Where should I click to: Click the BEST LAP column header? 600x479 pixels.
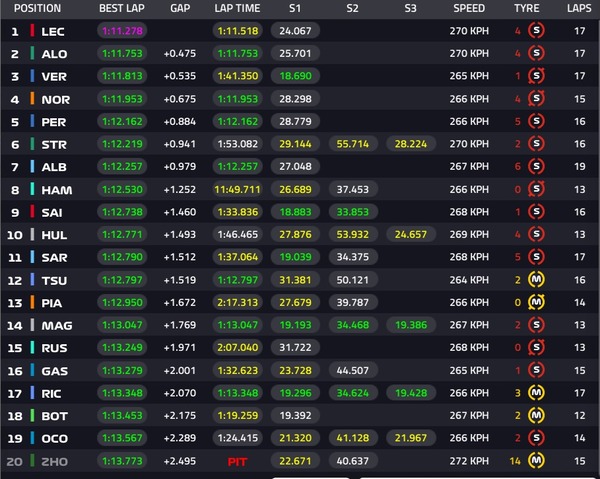(x=122, y=8)
